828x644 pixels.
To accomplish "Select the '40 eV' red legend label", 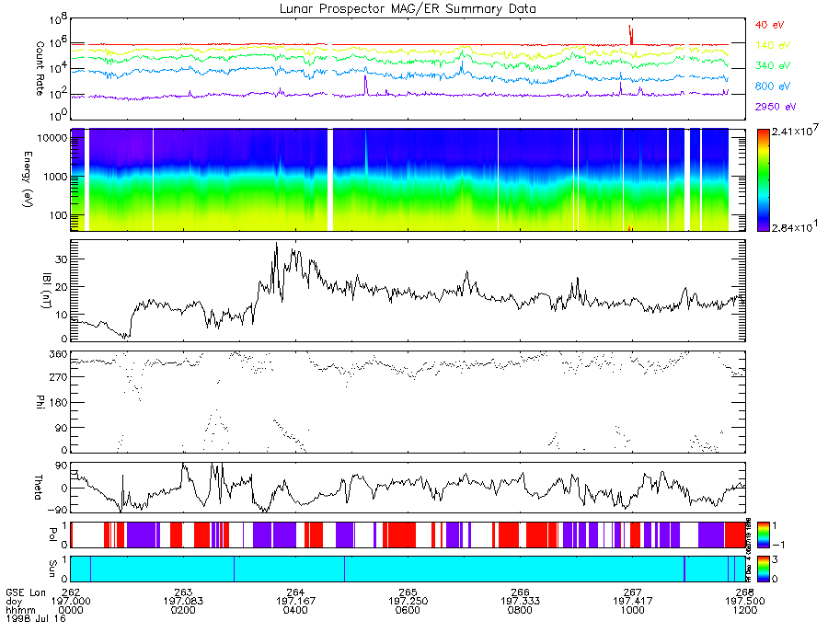I will click(769, 25).
